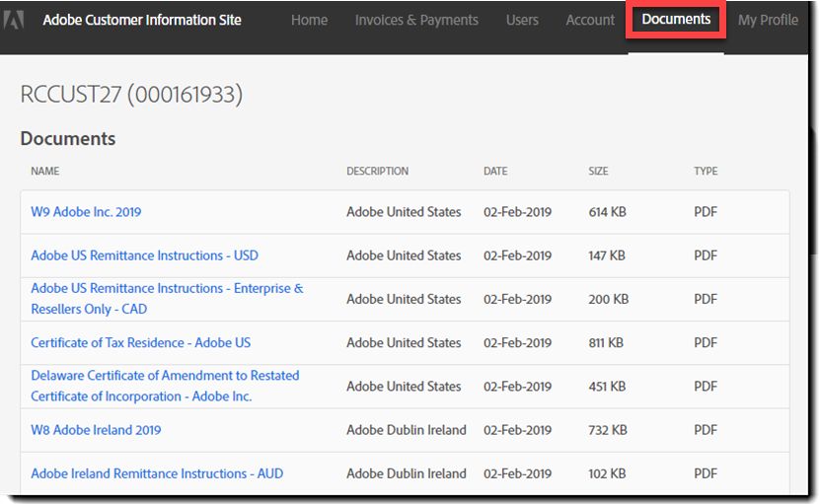Click the 102 KB size cell
This screenshot has height=504, width=819.
pyautogui.click(x=607, y=473)
